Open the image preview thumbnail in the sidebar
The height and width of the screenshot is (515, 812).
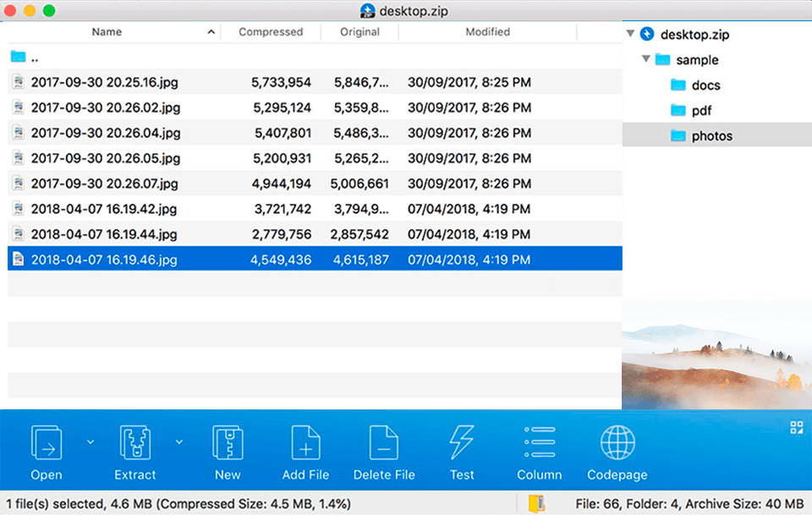715,355
